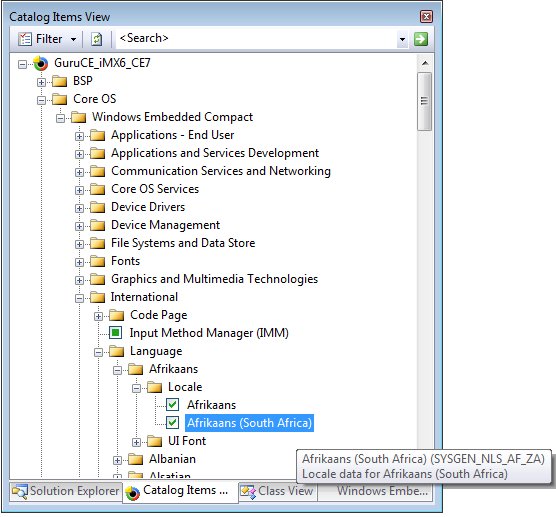The image size is (556, 517).
Task: Select Applications - End User label
Action: pos(173,135)
